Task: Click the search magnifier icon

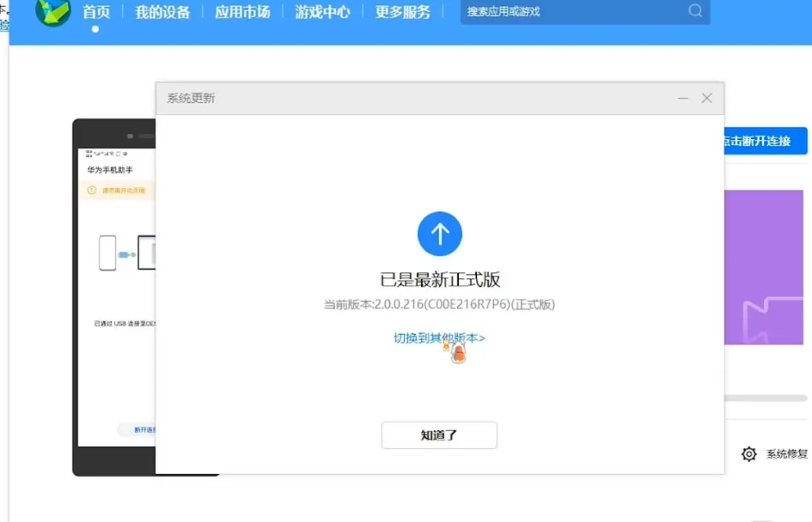Action: [695, 11]
